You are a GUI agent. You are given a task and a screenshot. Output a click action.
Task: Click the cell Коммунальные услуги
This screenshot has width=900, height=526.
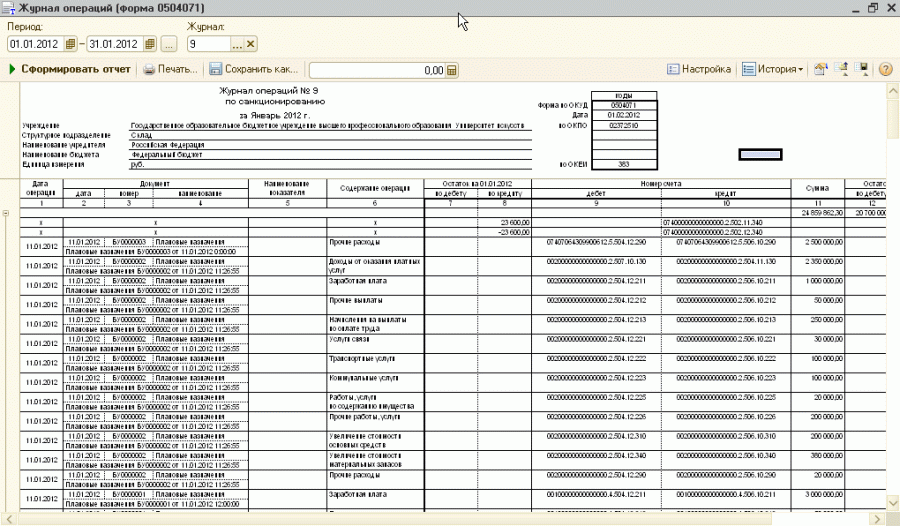click(375, 382)
